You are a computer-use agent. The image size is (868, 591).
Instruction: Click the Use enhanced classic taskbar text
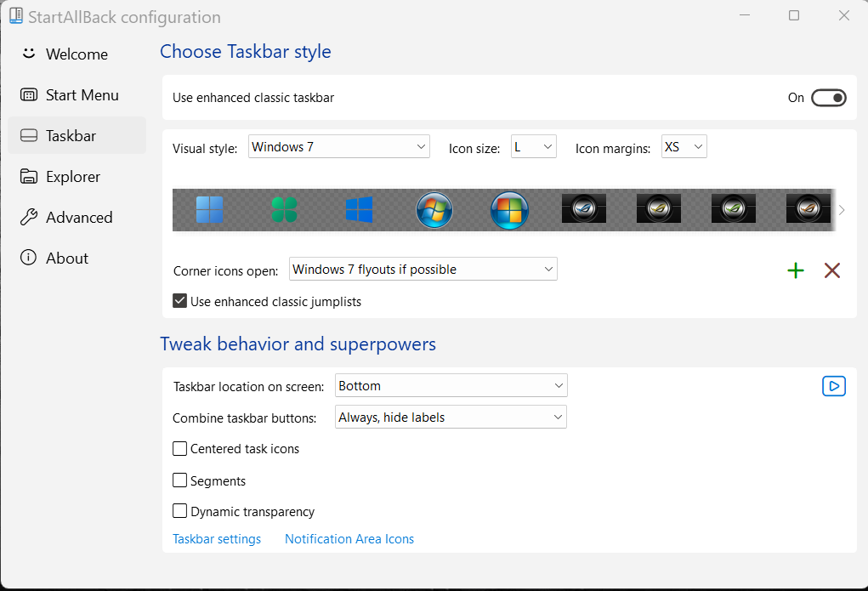click(253, 98)
